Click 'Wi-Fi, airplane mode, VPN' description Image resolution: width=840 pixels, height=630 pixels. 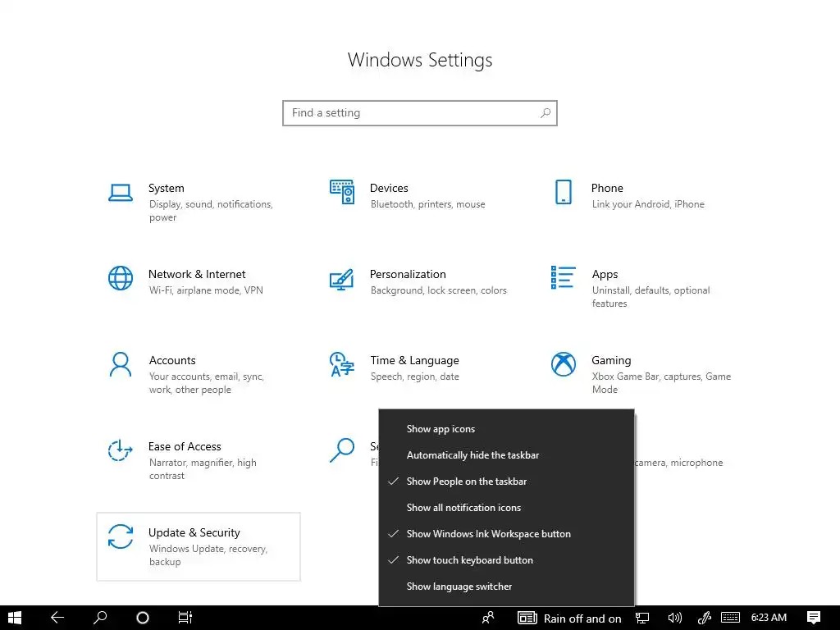point(206,290)
